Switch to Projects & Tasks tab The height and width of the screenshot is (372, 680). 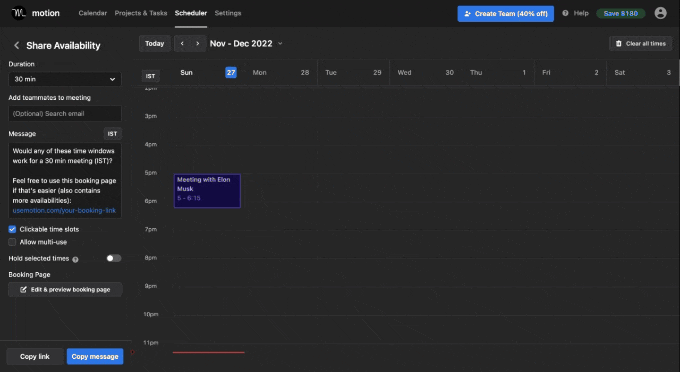141,13
